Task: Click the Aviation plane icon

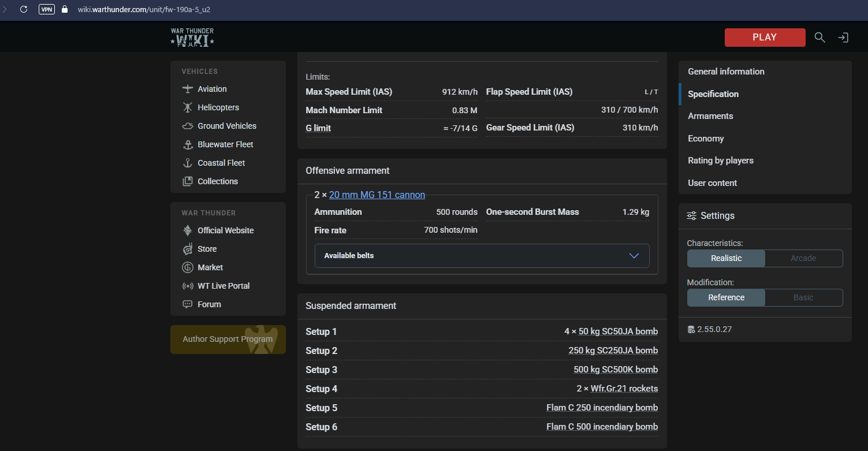Action: click(188, 89)
